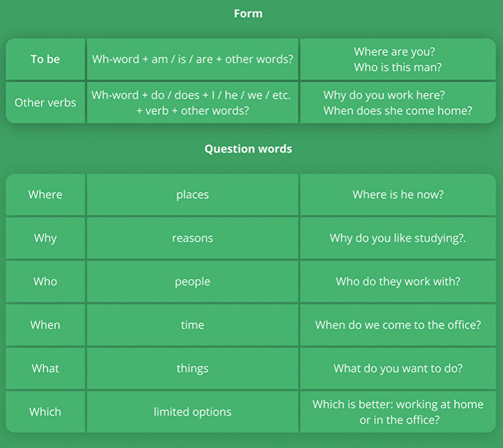Click the 'Question words' heading
Screen dimensions: 503x448
(x=248, y=149)
